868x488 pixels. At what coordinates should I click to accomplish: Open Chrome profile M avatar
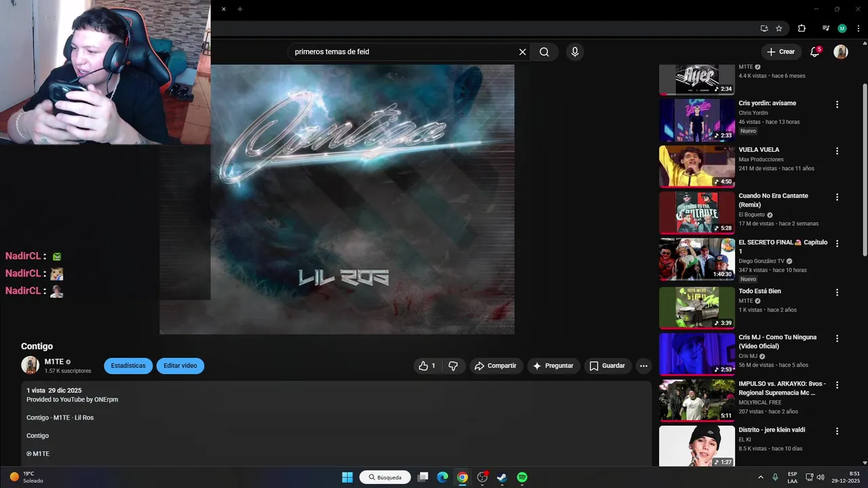842,28
